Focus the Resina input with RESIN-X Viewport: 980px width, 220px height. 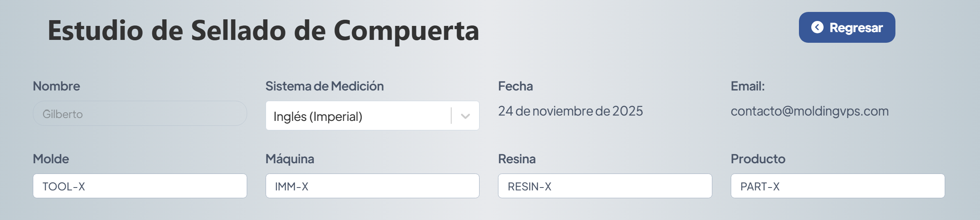pyautogui.click(x=605, y=186)
